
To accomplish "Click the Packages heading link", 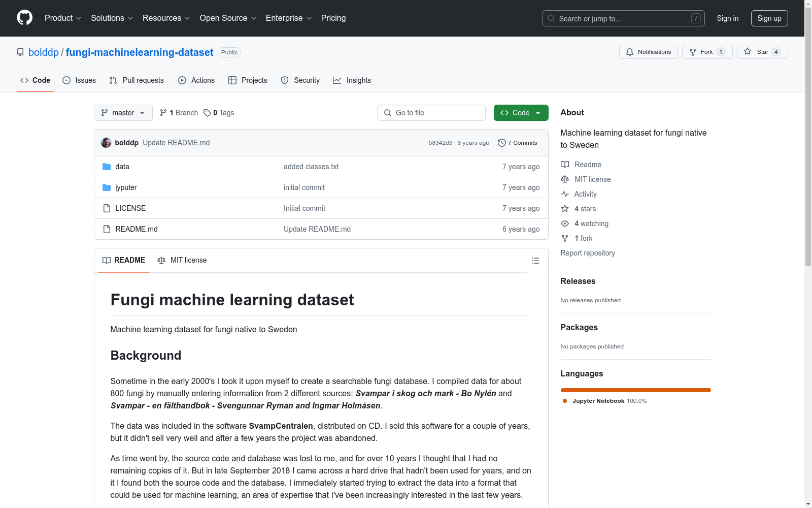I will (579, 327).
